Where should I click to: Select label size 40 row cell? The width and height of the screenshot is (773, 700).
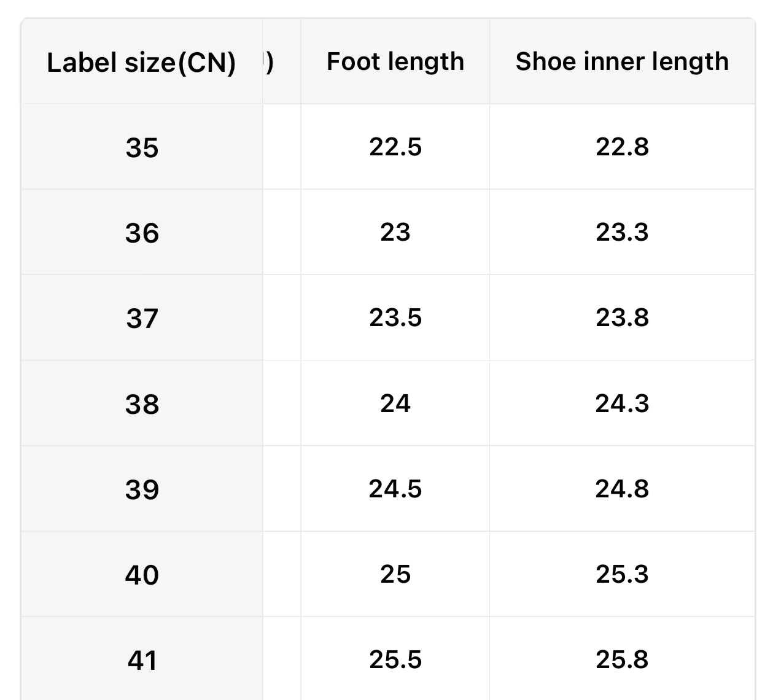pyautogui.click(x=142, y=575)
